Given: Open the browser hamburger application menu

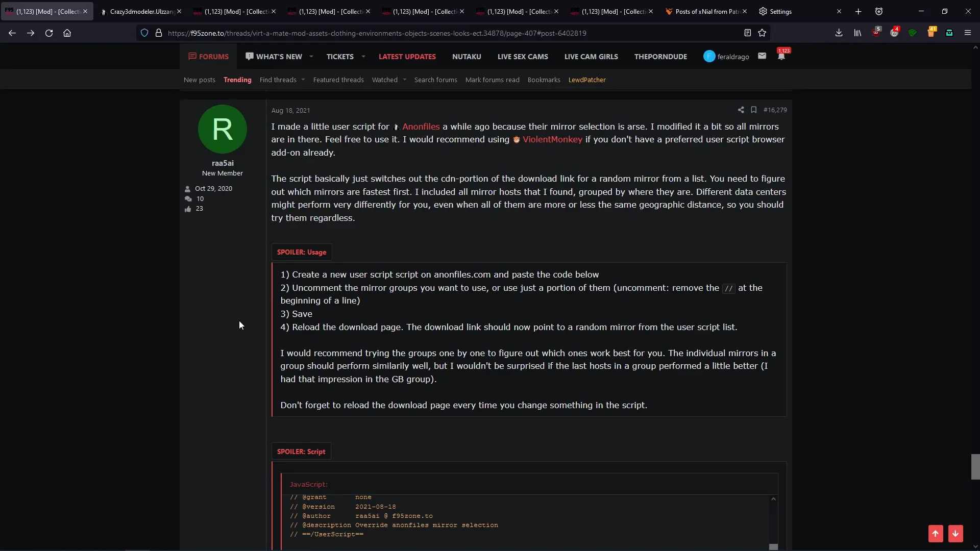Looking at the screenshot, I should pyautogui.click(x=968, y=33).
